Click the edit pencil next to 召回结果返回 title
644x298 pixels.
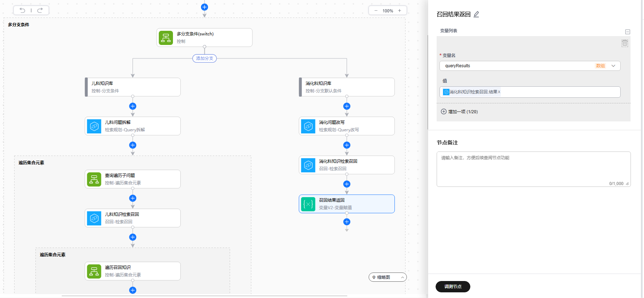coord(476,15)
